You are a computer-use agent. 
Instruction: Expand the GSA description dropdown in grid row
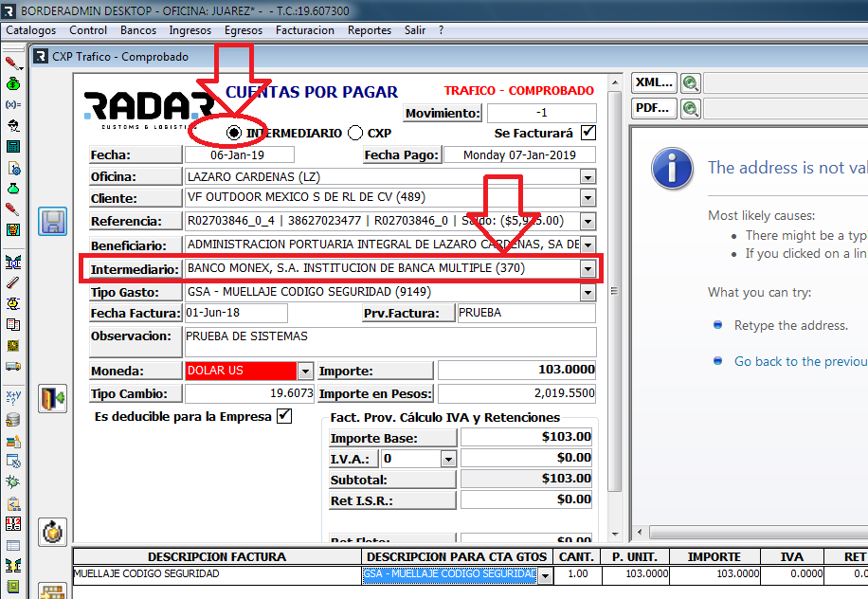(545, 575)
